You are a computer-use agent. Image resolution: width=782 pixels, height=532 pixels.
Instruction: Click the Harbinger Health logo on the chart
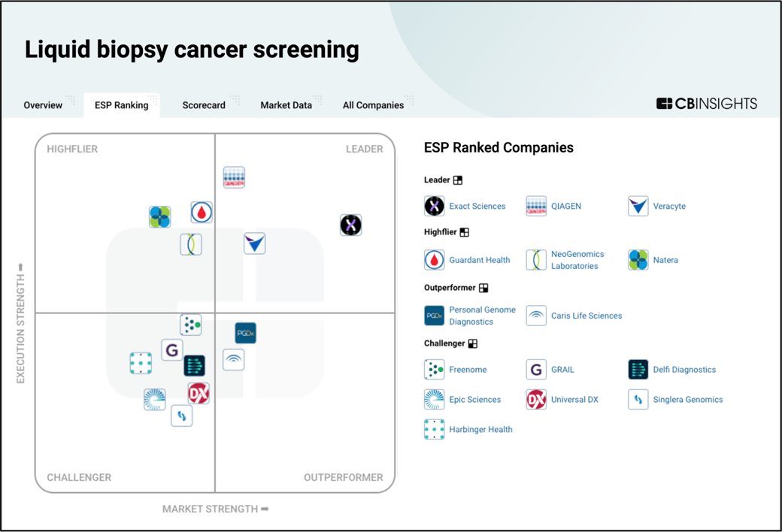pyautogui.click(x=141, y=363)
